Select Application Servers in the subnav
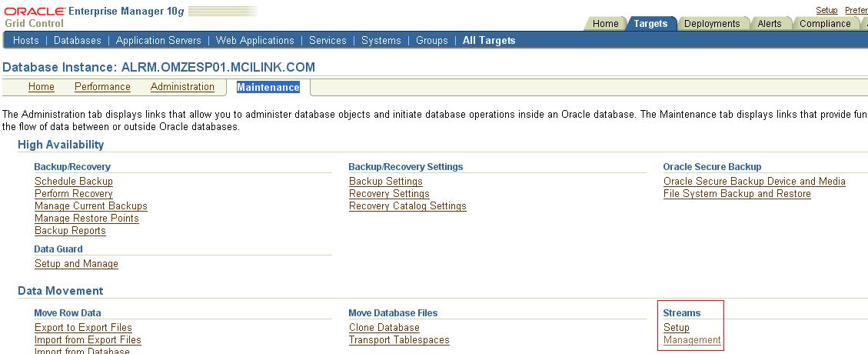Viewport: 868px width, 354px height. coord(159,41)
